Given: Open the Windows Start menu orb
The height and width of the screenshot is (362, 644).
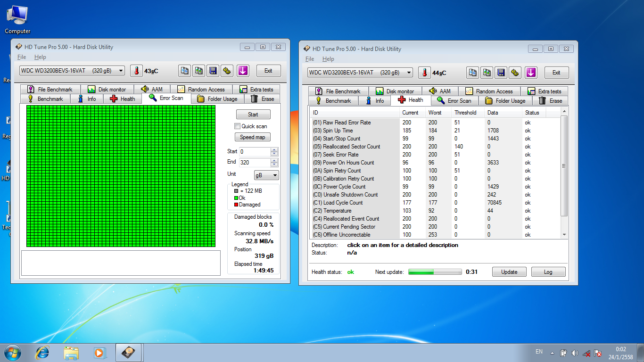Looking at the screenshot, I should click(x=12, y=353).
